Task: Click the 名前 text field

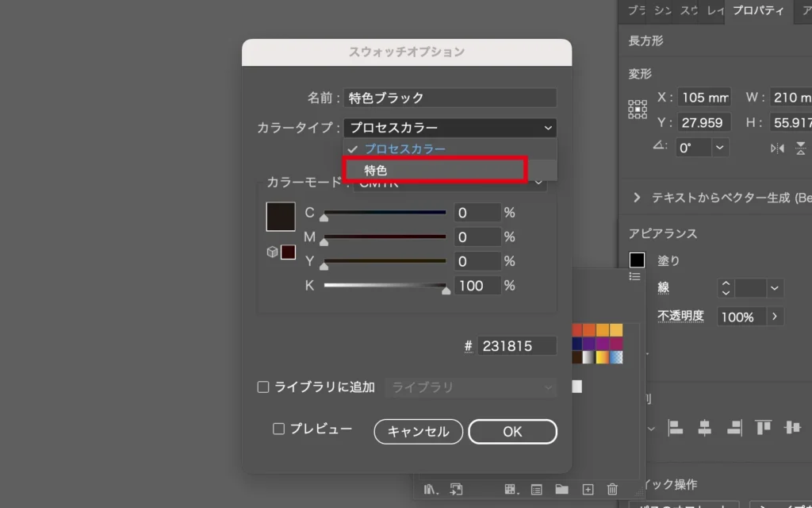Action: click(450, 98)
